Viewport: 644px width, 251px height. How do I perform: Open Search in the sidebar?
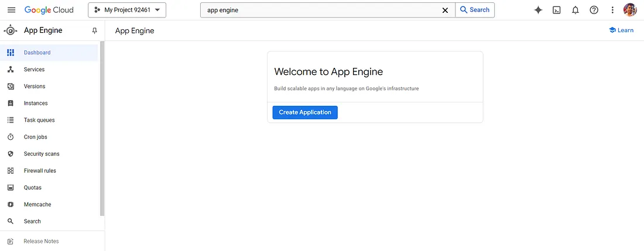pos(49,221)
